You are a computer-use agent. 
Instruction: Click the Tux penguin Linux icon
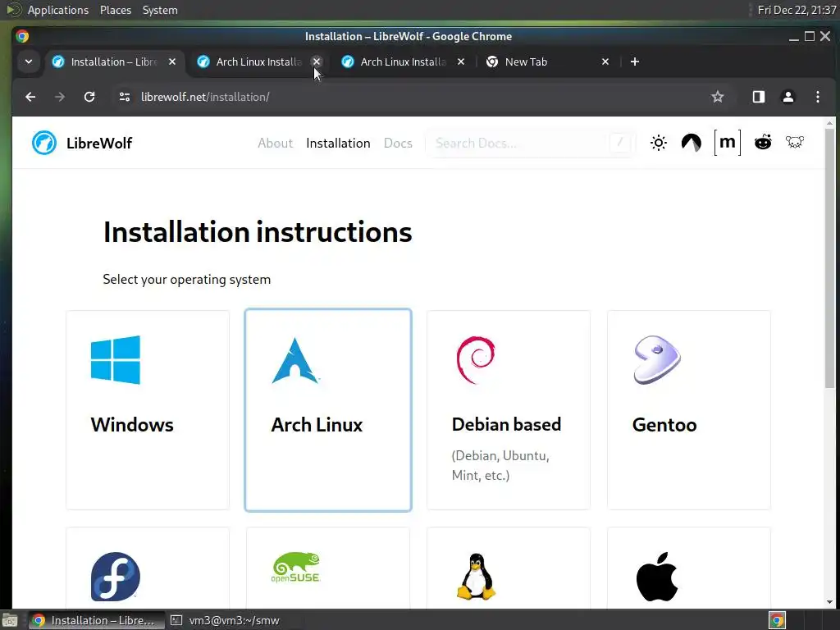click(476, 577)
